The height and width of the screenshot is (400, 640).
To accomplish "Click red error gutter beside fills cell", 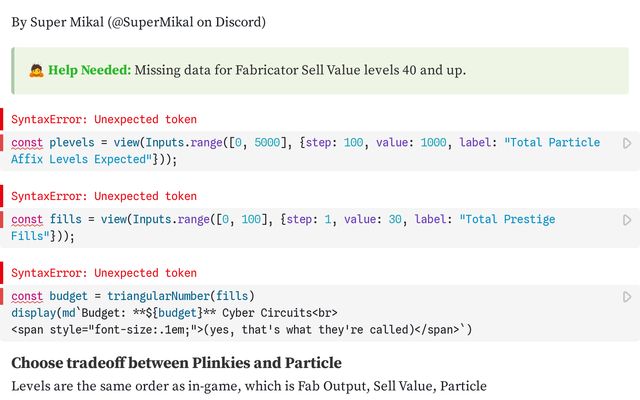I will tap(1, 220).
